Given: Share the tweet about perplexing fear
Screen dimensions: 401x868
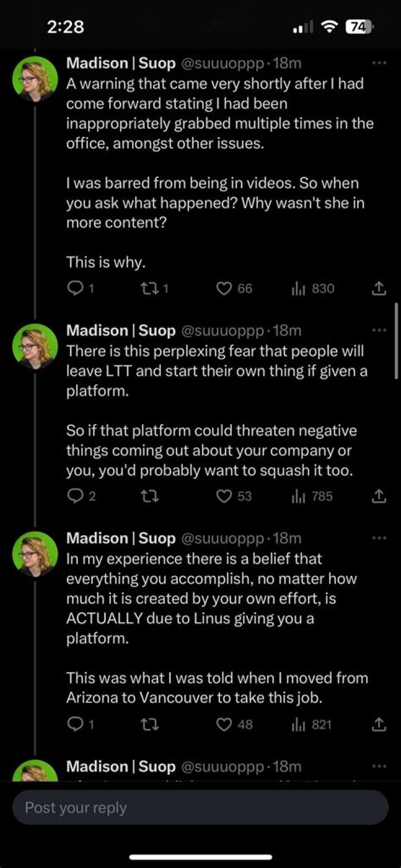Looking at the screenshot, I should click(379, 496).
